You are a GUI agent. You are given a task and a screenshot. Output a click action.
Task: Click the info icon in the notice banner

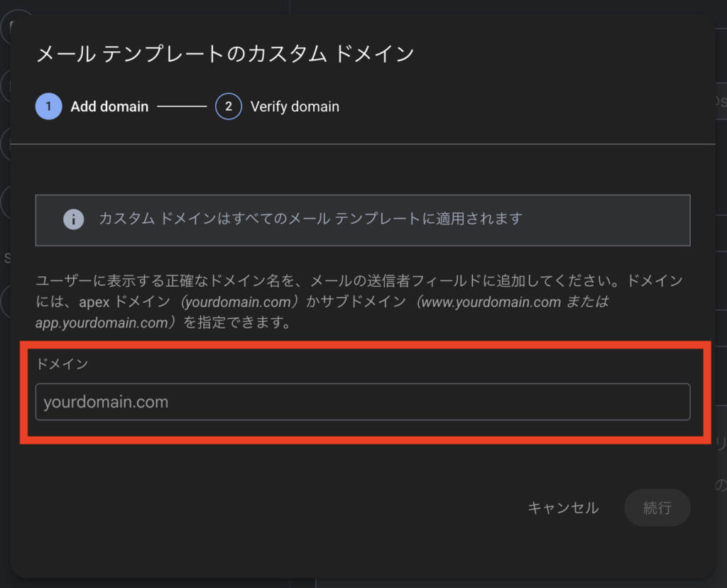pyautogui.click(x=73, y=219)
